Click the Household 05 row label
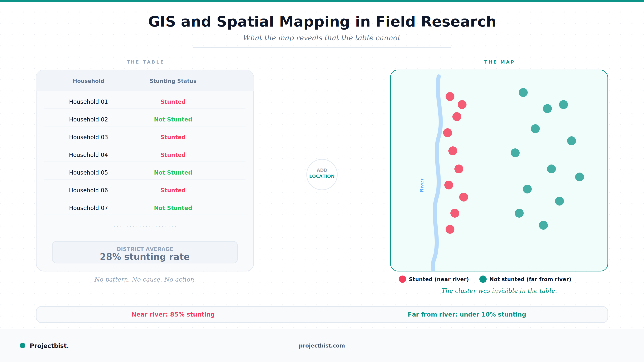This screenshot has width=644, height=362. tap(89, 173)
